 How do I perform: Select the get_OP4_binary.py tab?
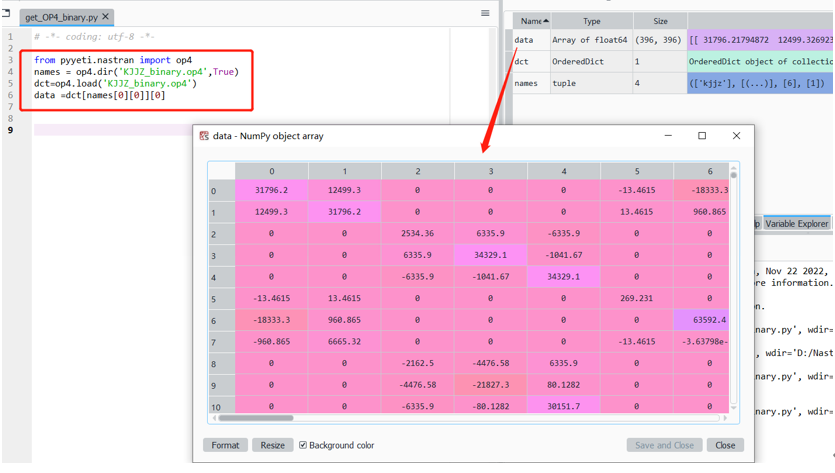coord(67,17)
